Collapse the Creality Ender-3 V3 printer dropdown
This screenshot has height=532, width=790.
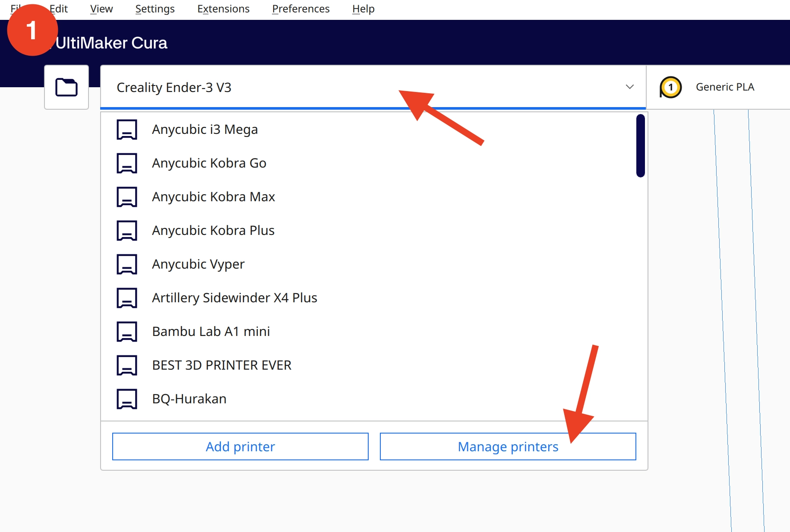[x=373, y=87]
